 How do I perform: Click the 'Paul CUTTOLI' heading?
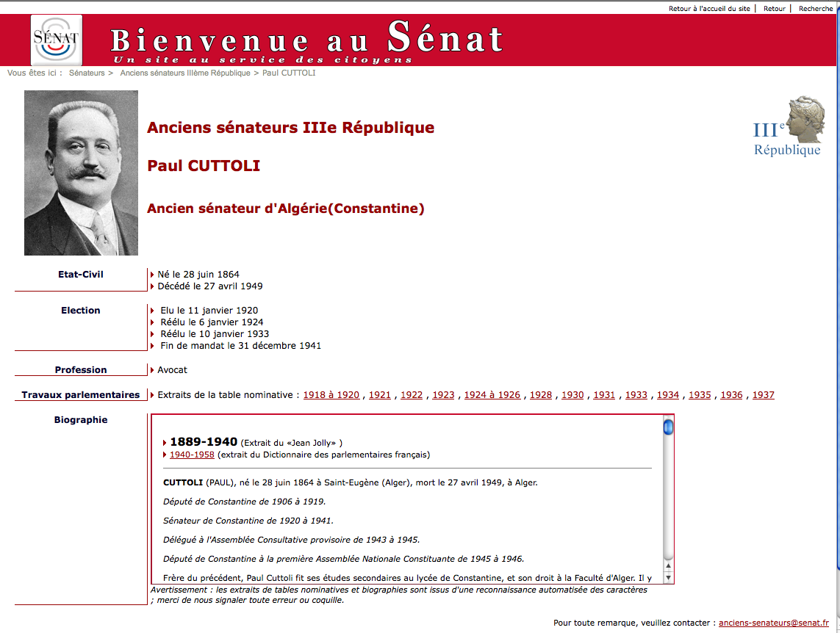click(204, 166)
